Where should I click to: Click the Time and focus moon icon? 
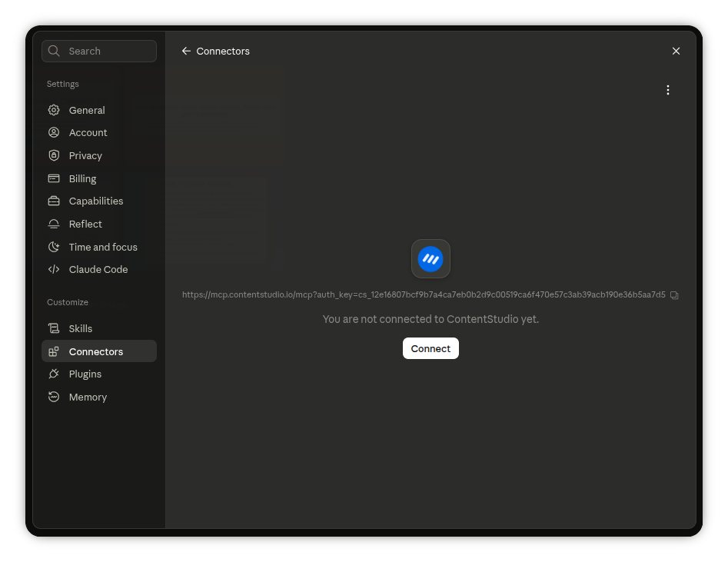54,247
